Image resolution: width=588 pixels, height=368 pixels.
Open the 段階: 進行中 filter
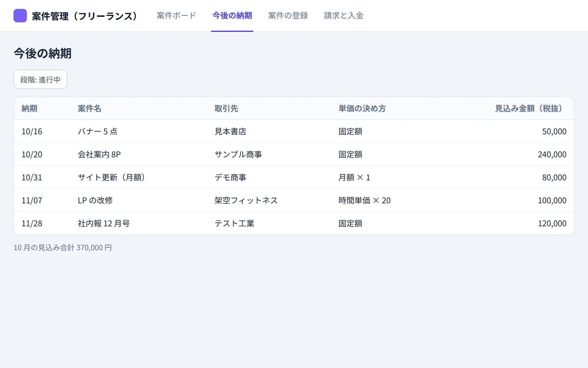[40, 79]
